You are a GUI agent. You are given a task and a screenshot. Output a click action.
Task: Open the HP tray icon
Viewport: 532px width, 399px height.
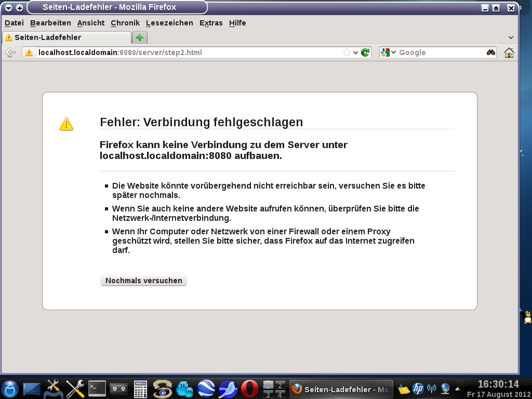418,389
